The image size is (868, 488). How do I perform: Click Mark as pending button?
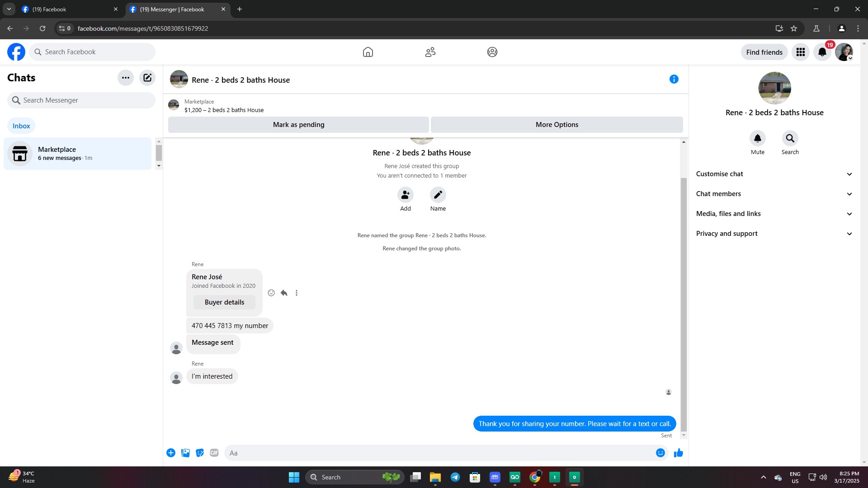(298, 125)
